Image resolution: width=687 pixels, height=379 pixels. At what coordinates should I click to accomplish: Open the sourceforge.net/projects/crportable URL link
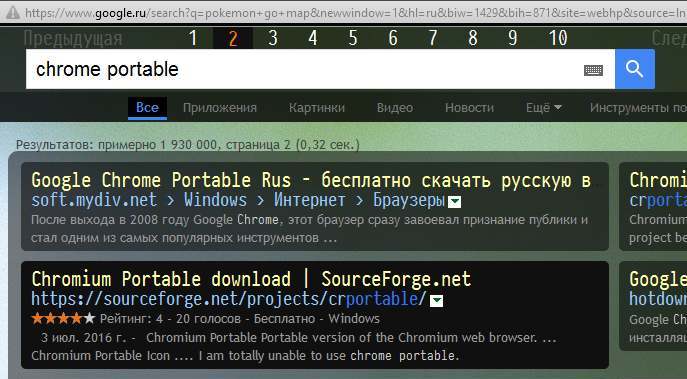click(228, 299)
